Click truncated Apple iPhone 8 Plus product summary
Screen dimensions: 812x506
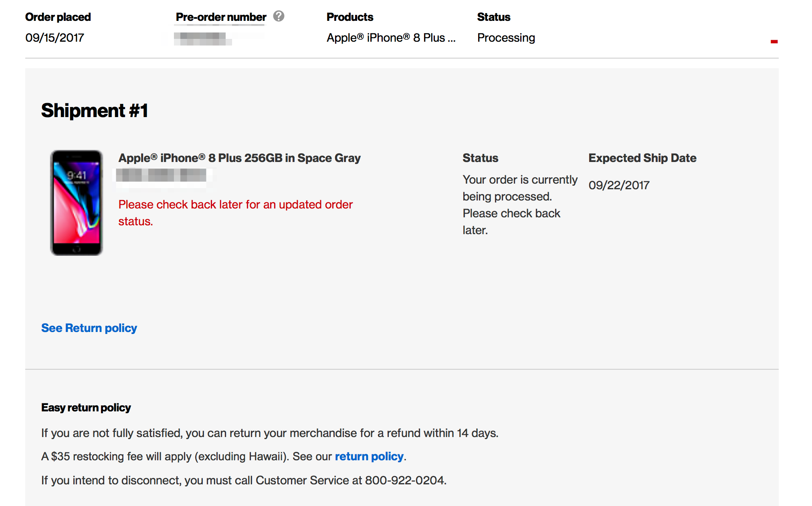(x=391, y=38)
